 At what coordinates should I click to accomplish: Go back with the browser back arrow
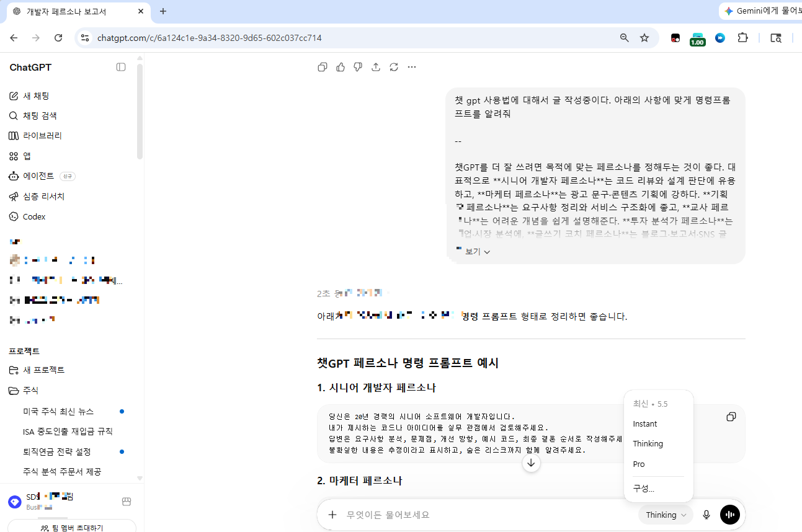coord(14,38)
